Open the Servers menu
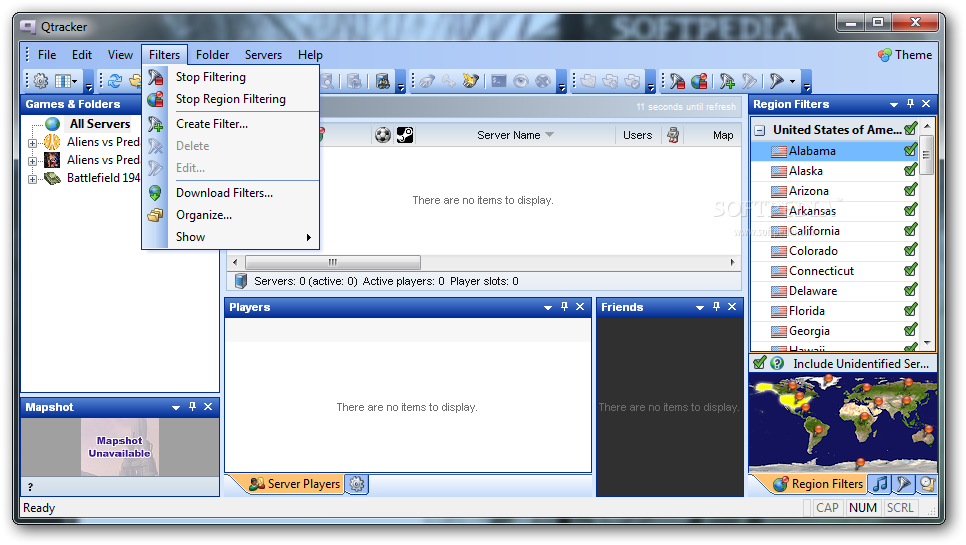Image resolution: width=966 pixels, height=545 pixels. point(263,55)
